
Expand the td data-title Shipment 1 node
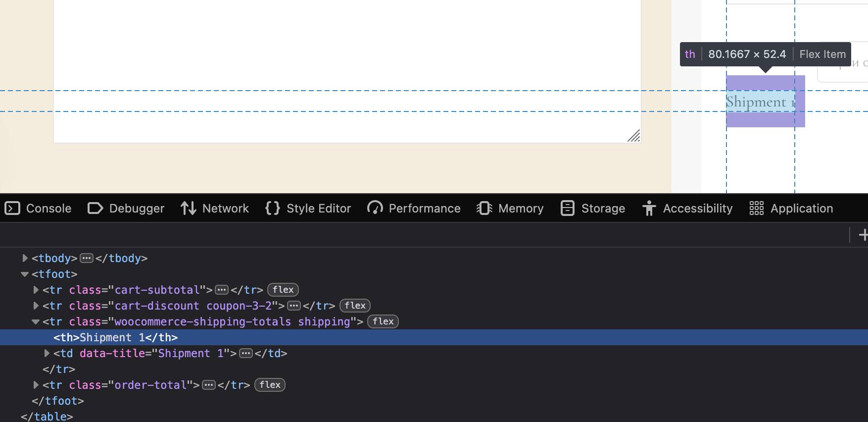47,353
